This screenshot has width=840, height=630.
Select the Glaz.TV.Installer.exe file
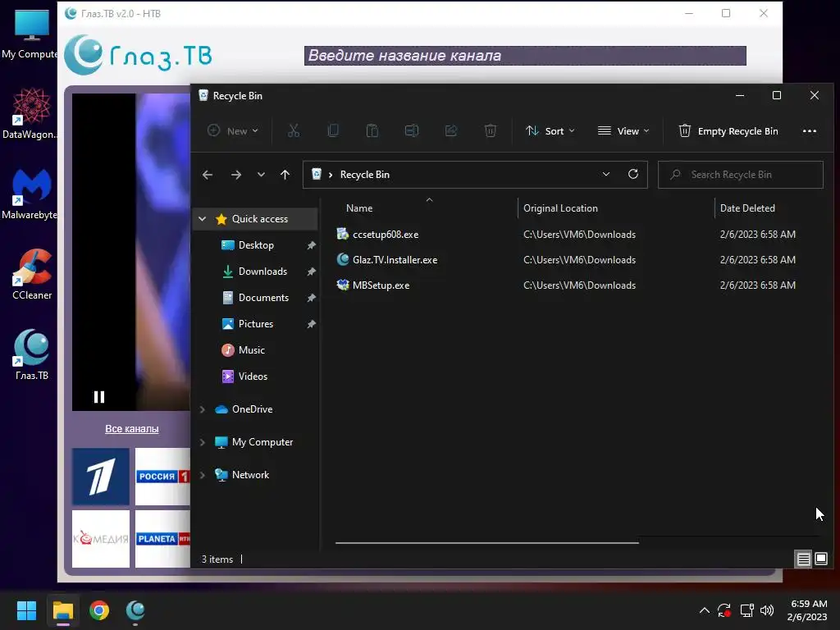pyautogui.click(x=395, y=260)
